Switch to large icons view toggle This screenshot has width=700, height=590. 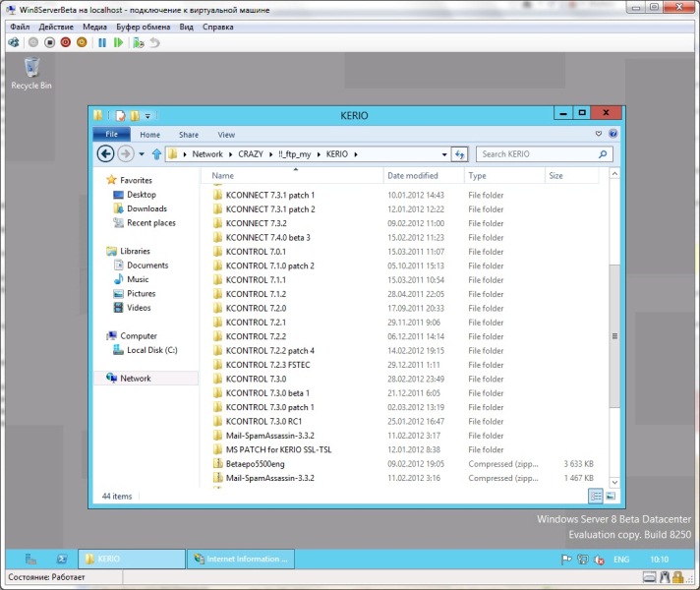point(612,497)
